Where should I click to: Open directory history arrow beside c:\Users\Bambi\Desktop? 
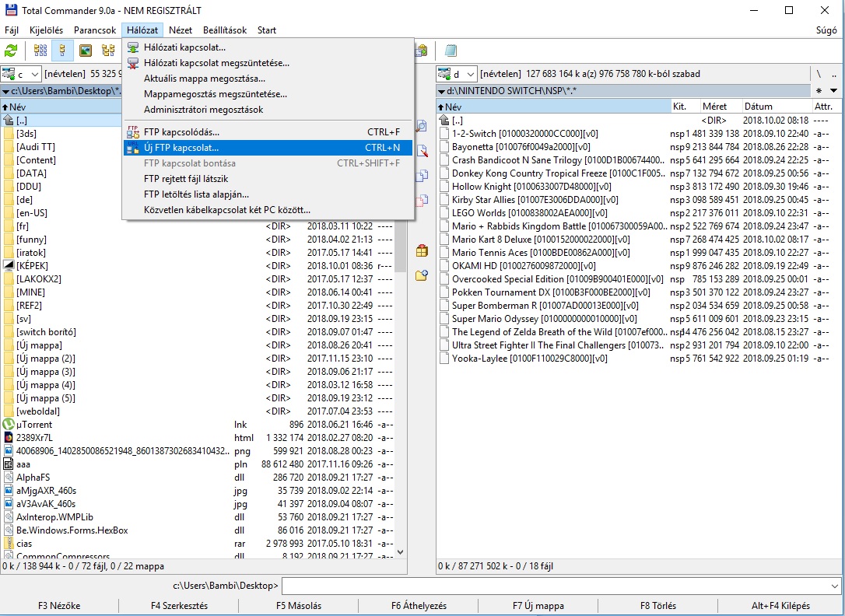[5, 91]
